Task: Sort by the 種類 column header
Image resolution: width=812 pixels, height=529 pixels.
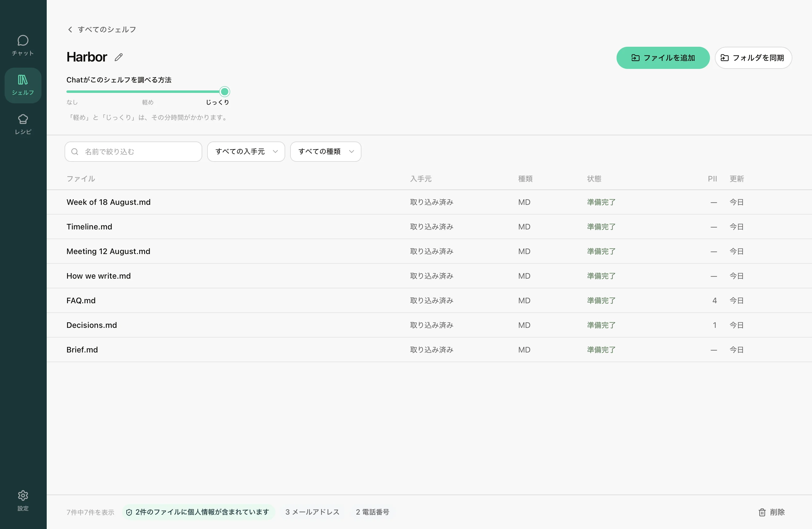Action: tap(525, 179)
